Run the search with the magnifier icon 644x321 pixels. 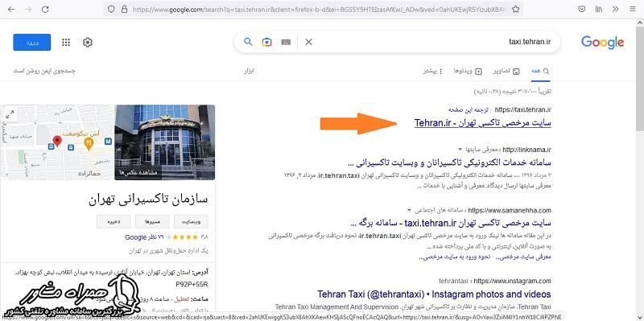click(248, 42)
